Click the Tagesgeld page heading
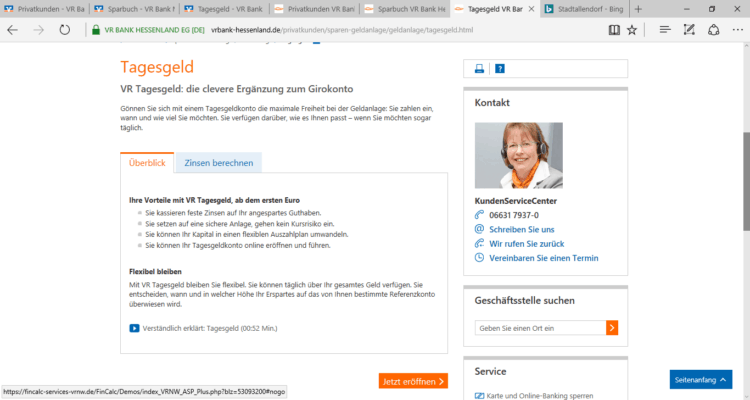The height and width of the screenshot is (400, 750). point(157,67)
